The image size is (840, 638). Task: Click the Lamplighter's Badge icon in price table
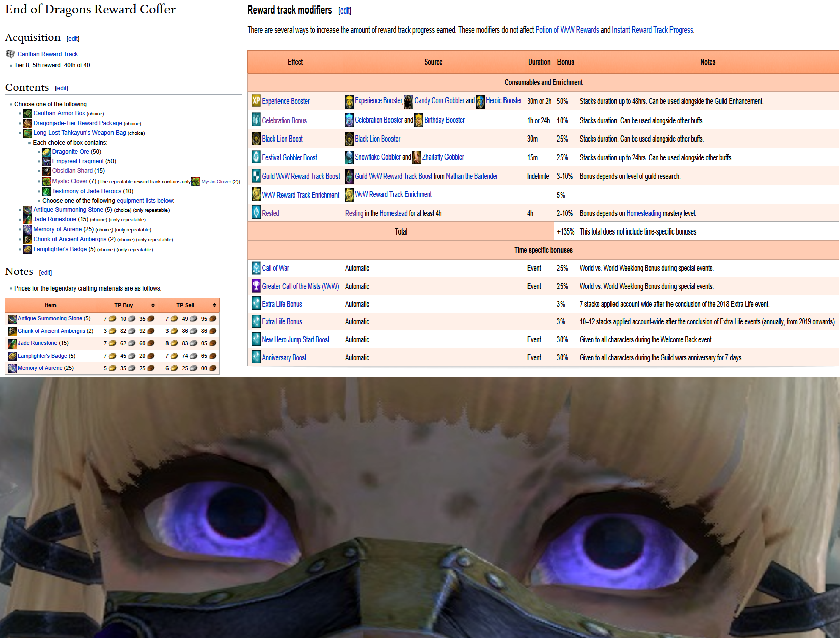click(x=12, y=356)
